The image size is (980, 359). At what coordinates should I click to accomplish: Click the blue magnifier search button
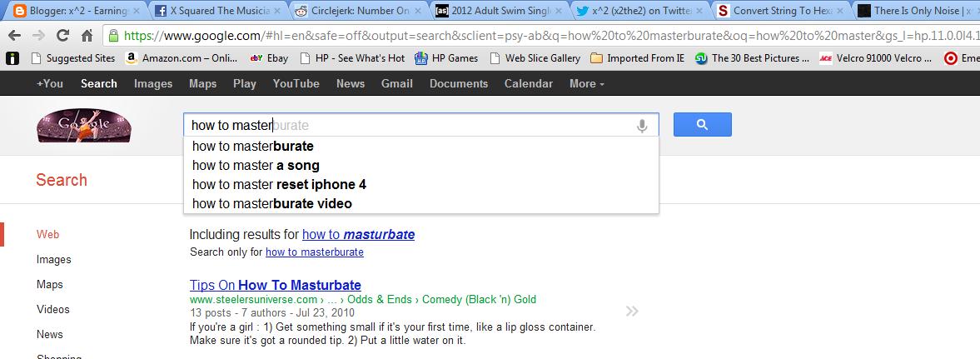click(702, 124)
